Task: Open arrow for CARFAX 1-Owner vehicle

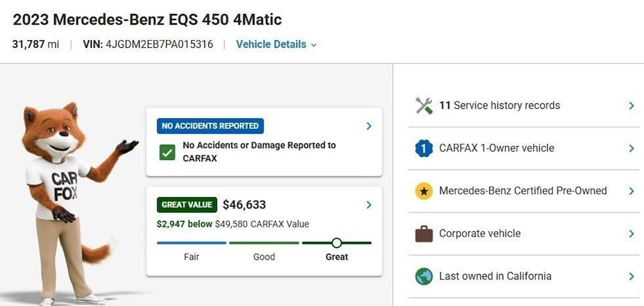Action: click(x=631, y=149)
